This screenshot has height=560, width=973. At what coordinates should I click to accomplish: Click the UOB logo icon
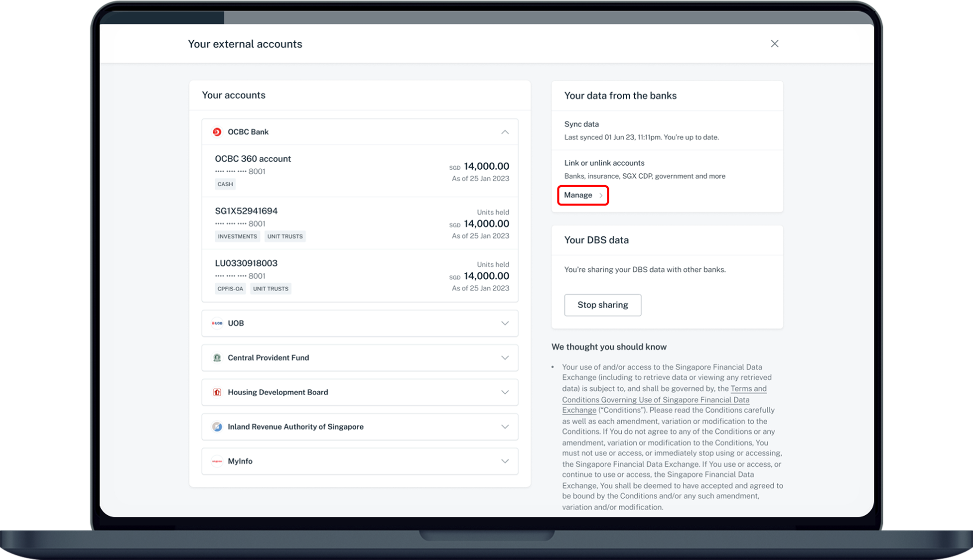pos(217,323)
